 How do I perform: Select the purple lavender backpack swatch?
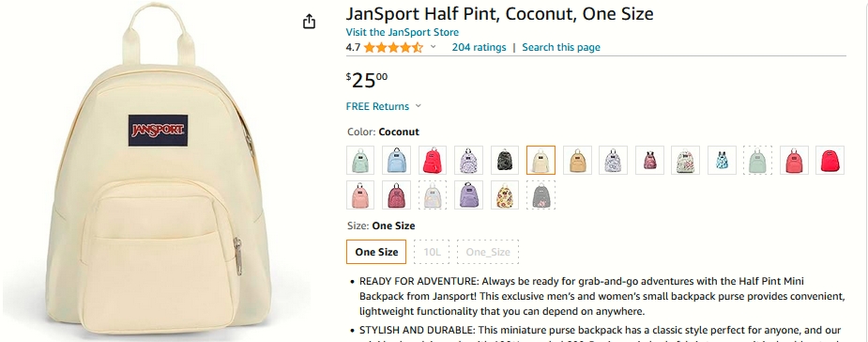(468, 194)
